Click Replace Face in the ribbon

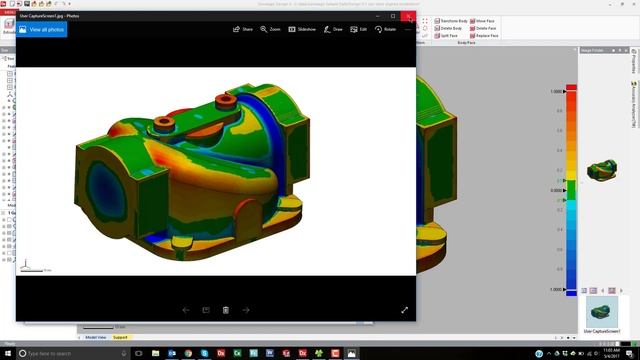click(x=484, y=36)
